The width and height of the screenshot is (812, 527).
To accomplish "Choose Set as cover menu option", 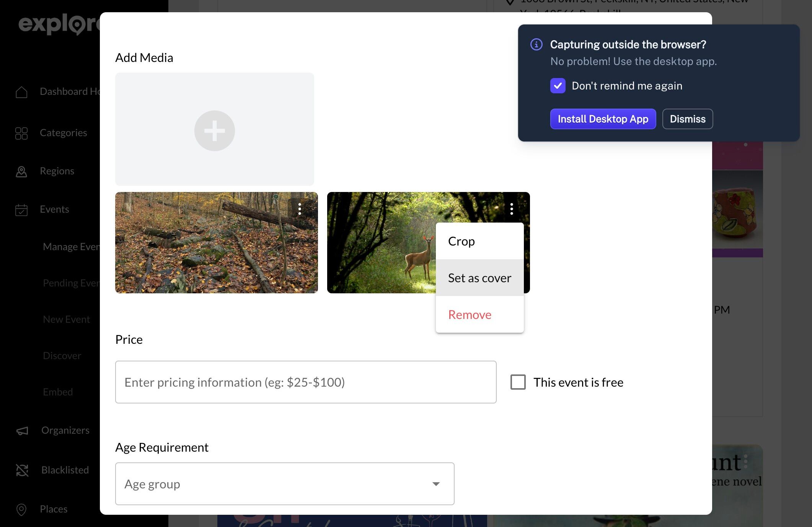I will click(479, 278).
